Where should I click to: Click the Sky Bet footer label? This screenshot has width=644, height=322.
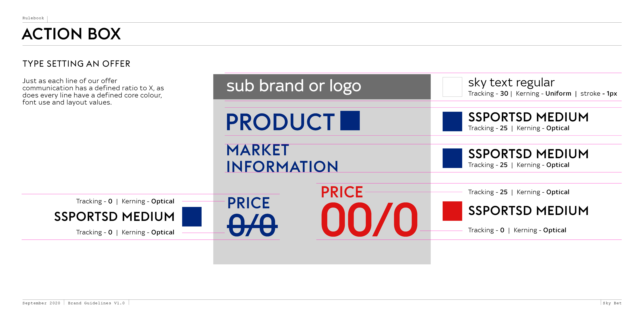[612, 303]
